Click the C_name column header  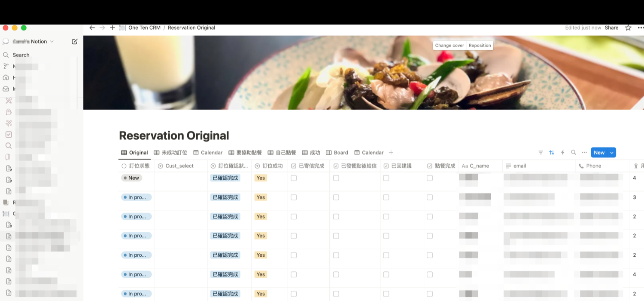pos(481,166)
